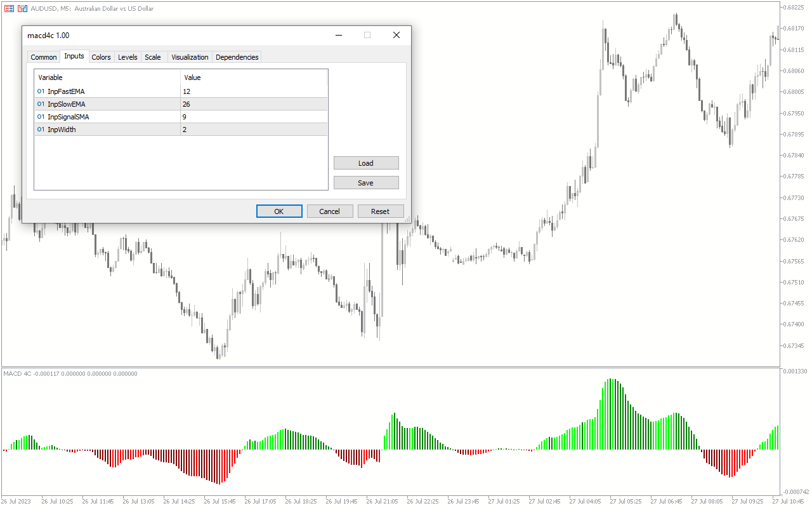
Task: Select the Inputs tab
Action: 74,56
